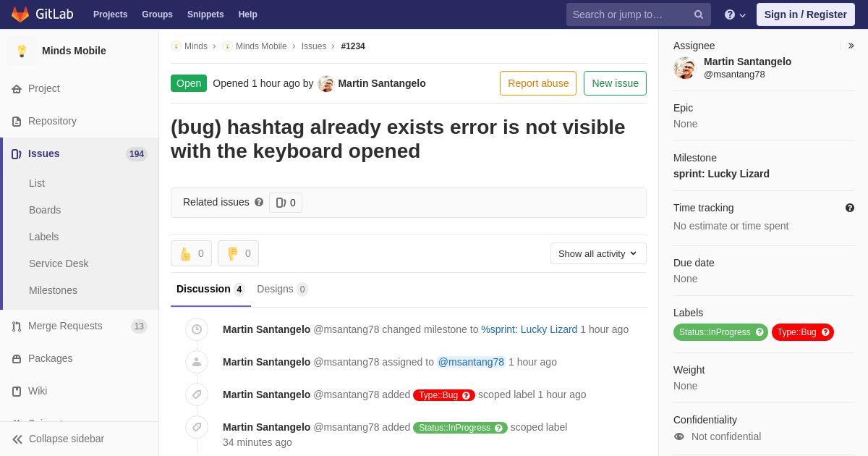This screenshot has height=456, width=868.
Task: Click Sign in / Register button
Action: [x=806, y=14]
